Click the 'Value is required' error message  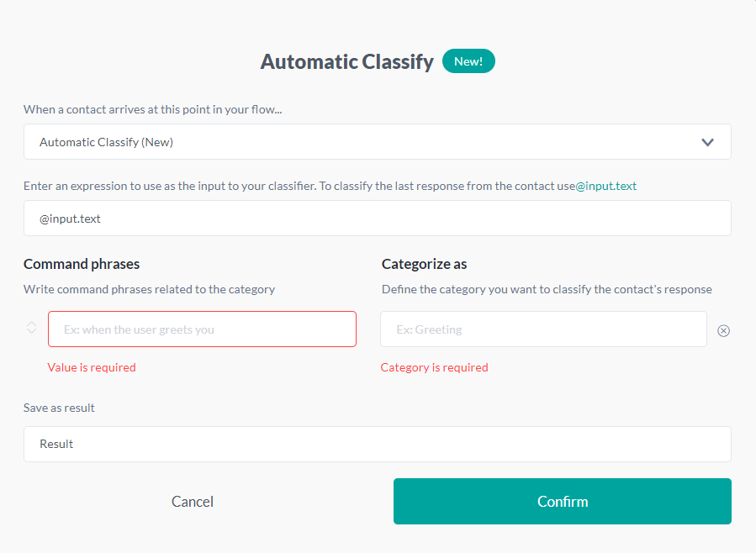(92, 367)
